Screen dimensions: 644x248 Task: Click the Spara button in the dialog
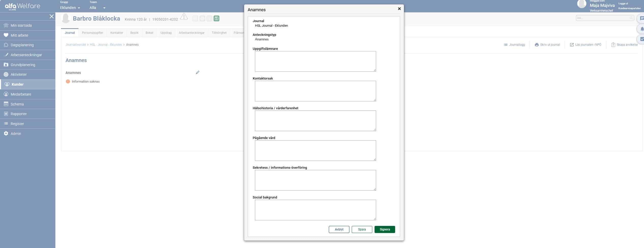(x=362, y=229)
